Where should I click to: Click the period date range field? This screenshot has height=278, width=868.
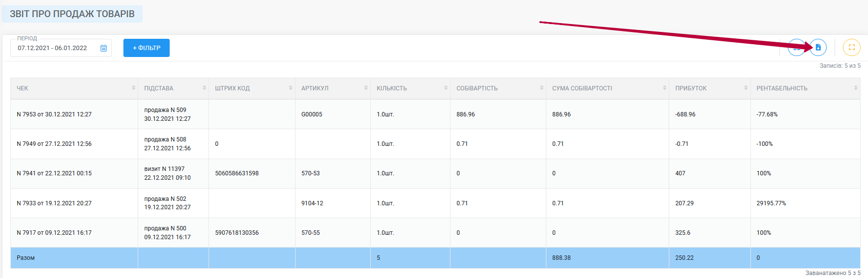pyautogui.click(x=61, y=48)
